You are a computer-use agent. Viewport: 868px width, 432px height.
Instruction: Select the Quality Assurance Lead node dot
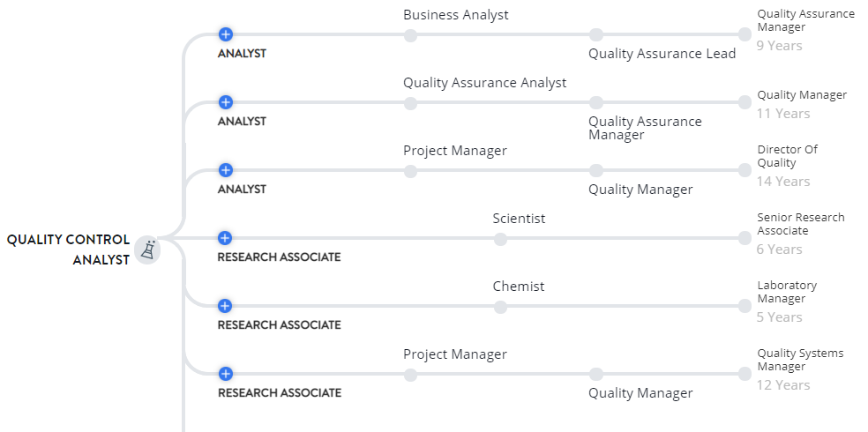pyautogui.click(x=595, y=35)
